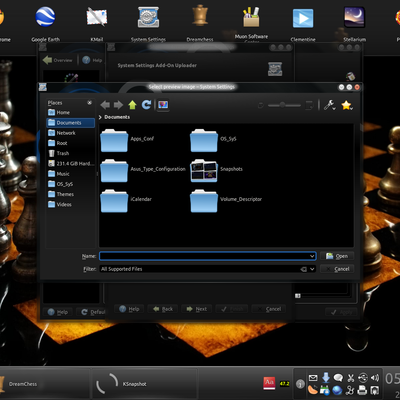Switch to KSnapshot taskbar entry
Screen dimensions: 400x400
click(x=144, y=384)
